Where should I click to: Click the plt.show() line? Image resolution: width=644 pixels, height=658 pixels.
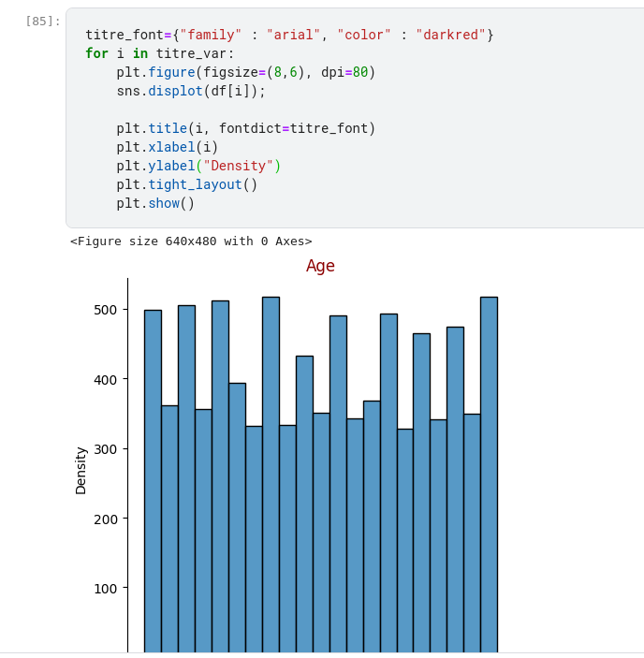[155, 203]
